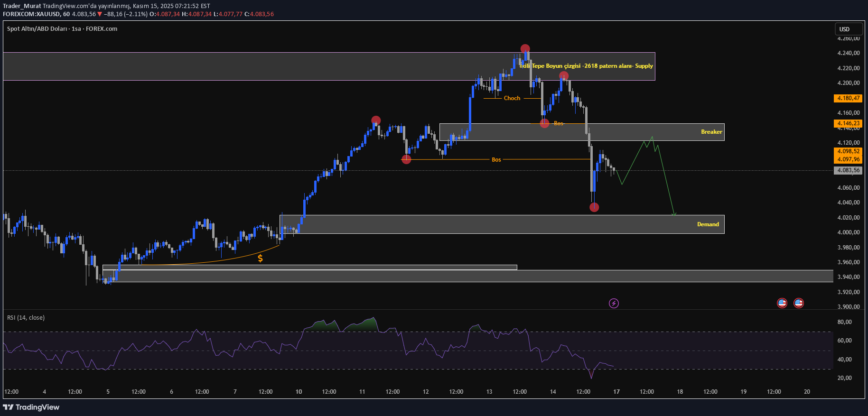Click the orange 4.098,52 price label
Screen dimensions: 868x416
point(848,151)
